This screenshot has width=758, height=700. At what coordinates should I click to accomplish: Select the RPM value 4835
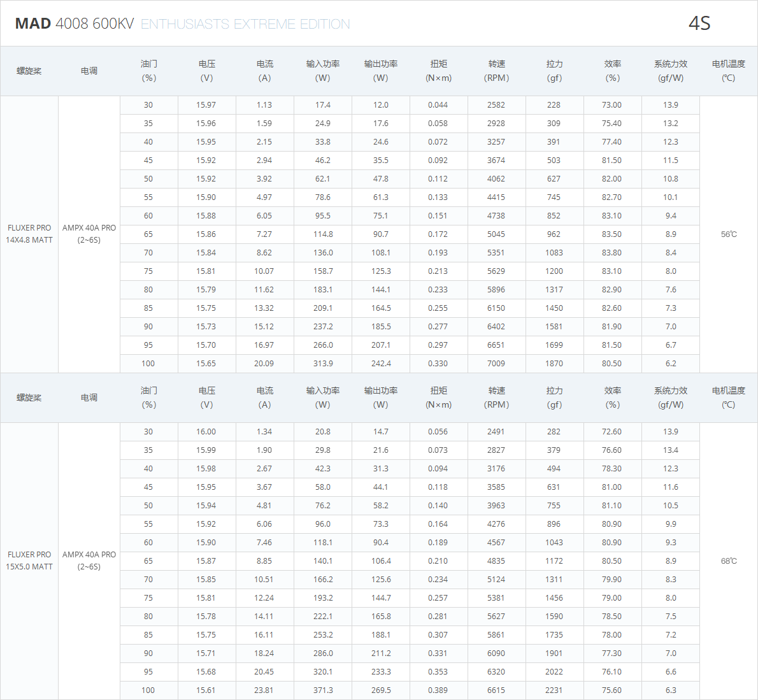pyautogui.click(x=496, y=561)
